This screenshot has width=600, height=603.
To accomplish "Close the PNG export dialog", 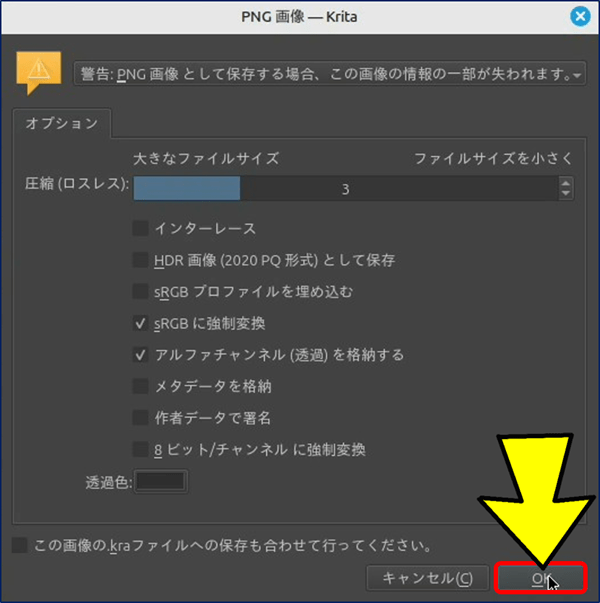I will click(578, 16).
